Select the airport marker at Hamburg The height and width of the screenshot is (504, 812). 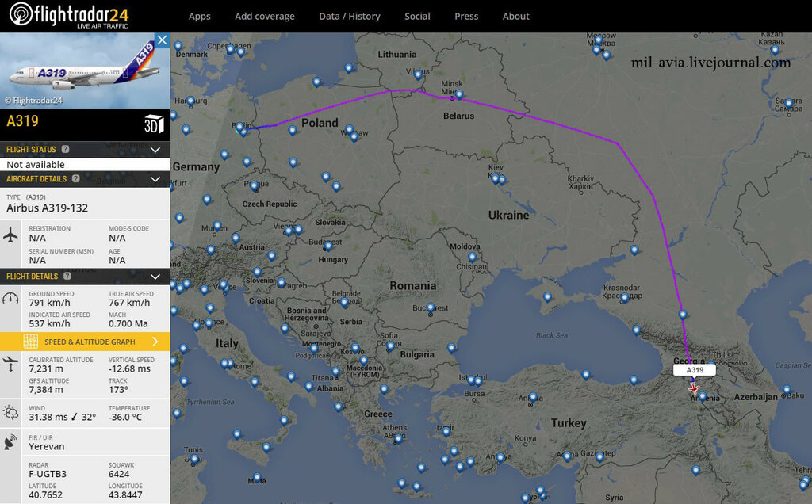(190, 101)
